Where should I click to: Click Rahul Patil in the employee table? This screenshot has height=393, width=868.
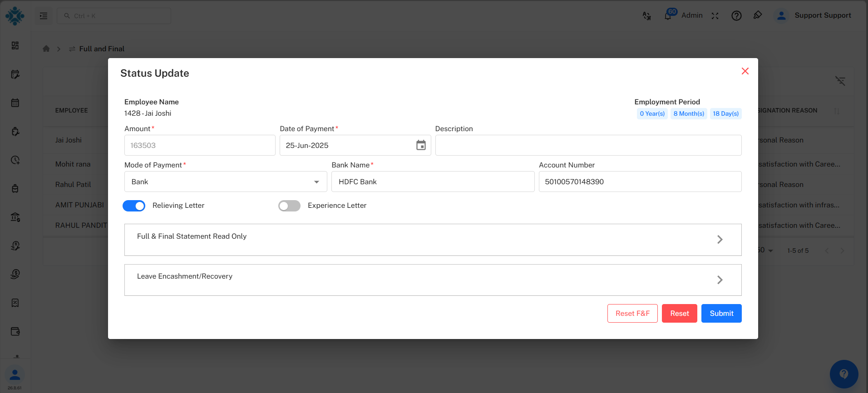[x=73, y=185]
